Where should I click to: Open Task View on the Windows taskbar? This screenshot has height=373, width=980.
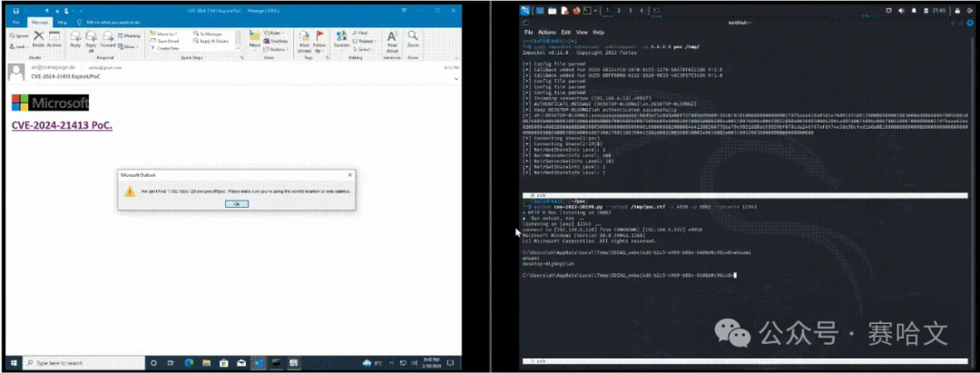pyautogui.click(x=171, y=363)
